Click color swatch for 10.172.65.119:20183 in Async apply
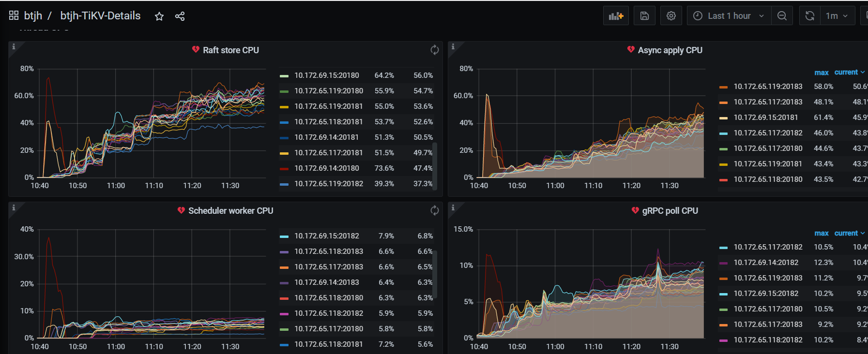This screenshot has height=354, width=868. 723,87
